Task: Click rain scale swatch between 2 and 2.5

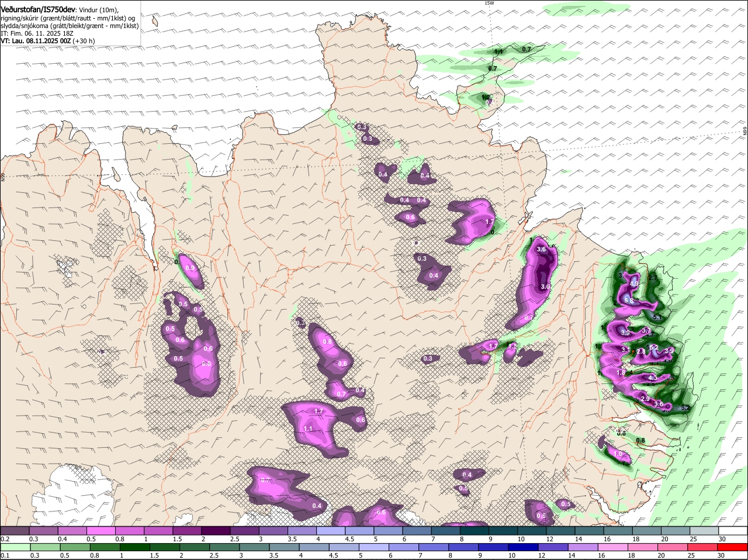Action: tap(195, 547)
